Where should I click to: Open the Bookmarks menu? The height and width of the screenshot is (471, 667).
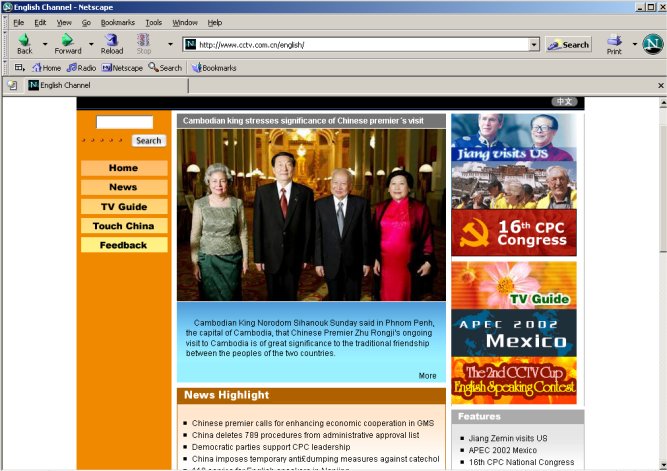point(117,23)
